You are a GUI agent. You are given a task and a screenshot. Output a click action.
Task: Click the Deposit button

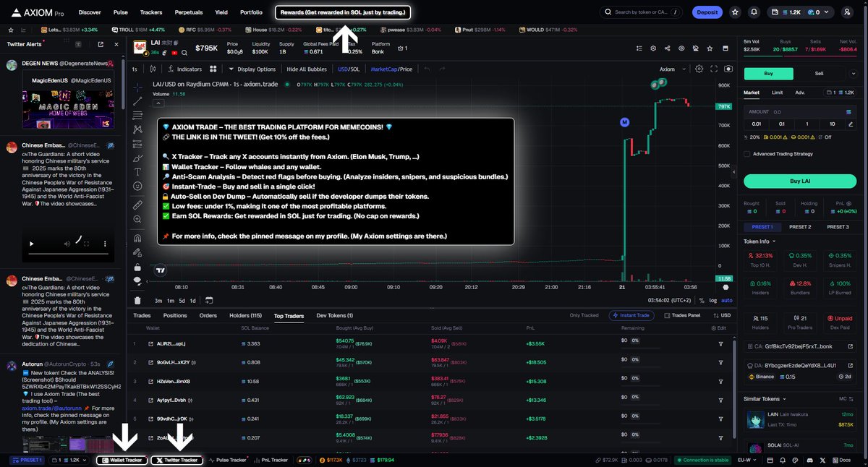point(707,12)
